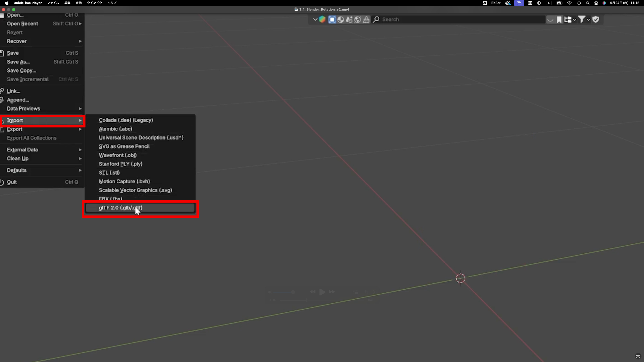Image resolution: width=644 pixels, height=362 pixels.
Task: Open the filter funnel dropdown chevron
Action: (x=588, y=20)
